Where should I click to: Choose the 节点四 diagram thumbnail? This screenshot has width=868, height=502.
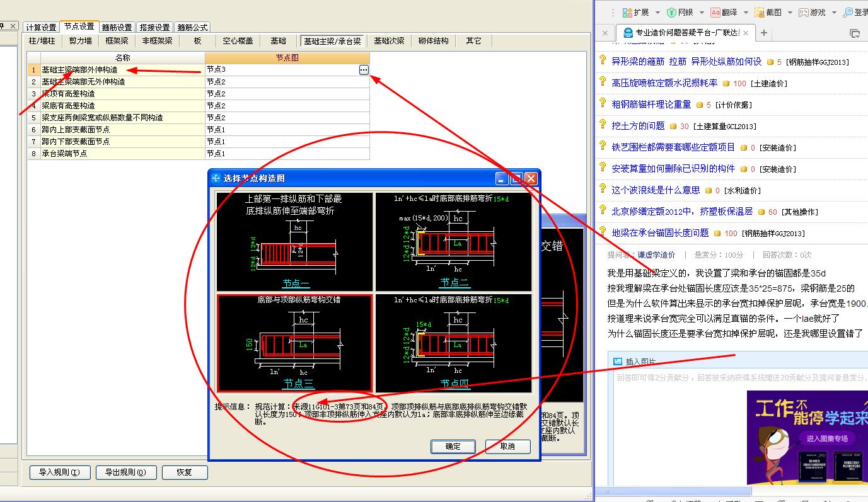(x=453, y=343)
